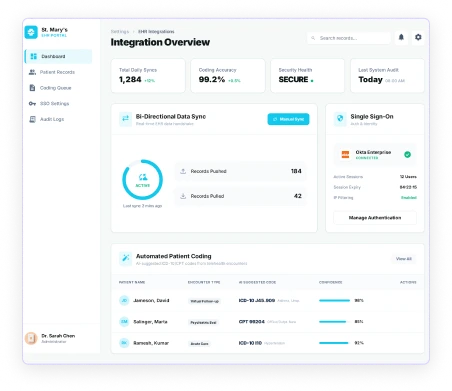Viewport: 452px width, 391px height.
Task: Click the Records Pulled row
Action: click(240, 196)
